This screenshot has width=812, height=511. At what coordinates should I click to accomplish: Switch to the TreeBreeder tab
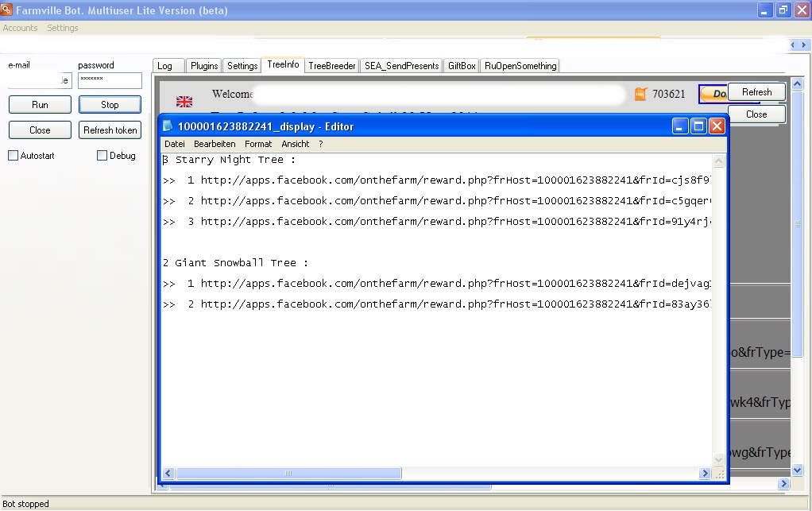pyautogui.click(x=332, y=66)
